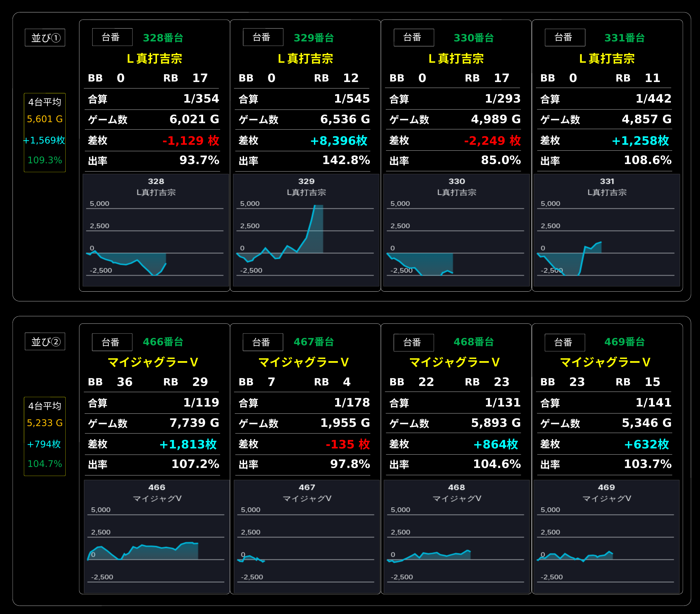700x614 pixels.
Task: Open the slump graph for machine 467
Action: [x=307, y=537]
